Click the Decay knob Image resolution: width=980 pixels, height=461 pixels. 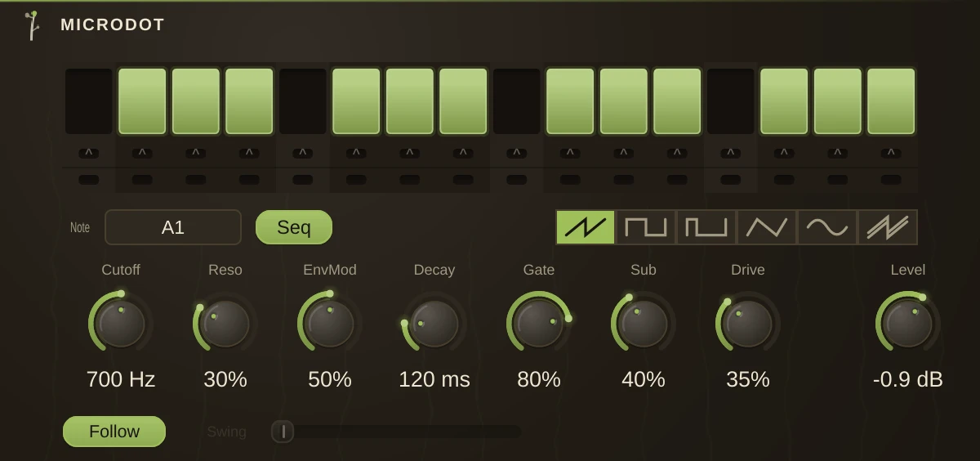[434, 324]
